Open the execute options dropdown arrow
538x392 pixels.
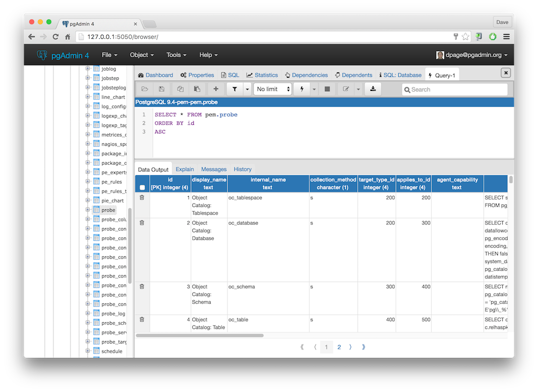314,89
